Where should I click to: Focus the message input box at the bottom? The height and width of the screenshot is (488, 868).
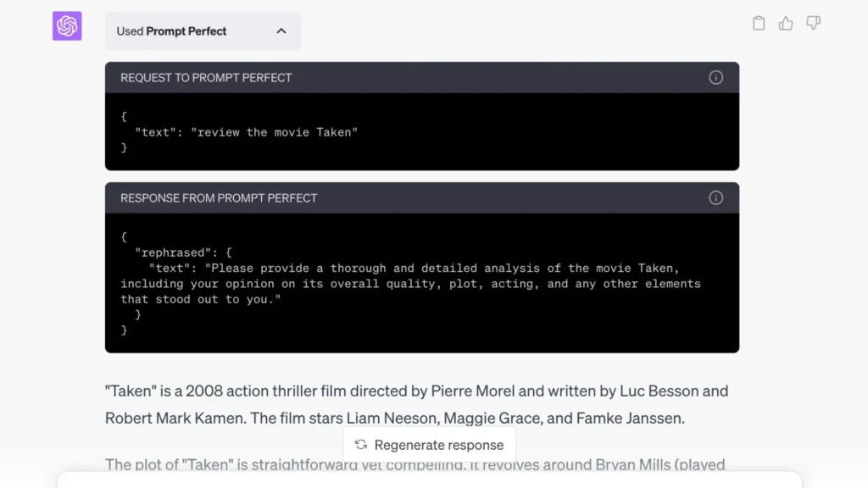tap(429, 480)
